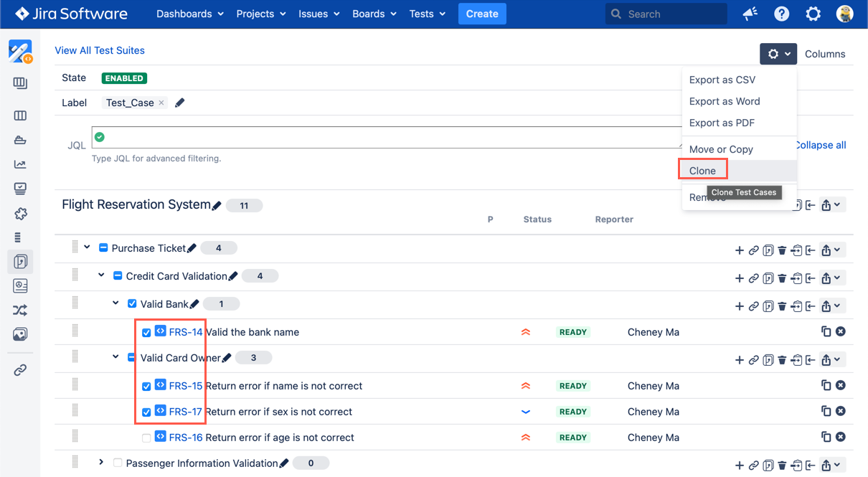This screenshot has width=868, height=477.
Task: Click the add plus icon in Valid Bank row
Action: pyautogui.click(x=740, y=306)
